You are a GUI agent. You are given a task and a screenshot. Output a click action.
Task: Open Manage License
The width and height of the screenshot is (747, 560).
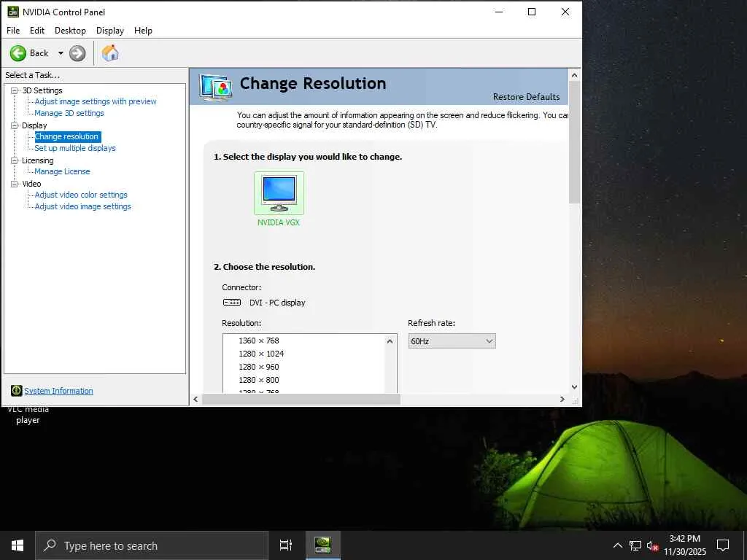62,171
